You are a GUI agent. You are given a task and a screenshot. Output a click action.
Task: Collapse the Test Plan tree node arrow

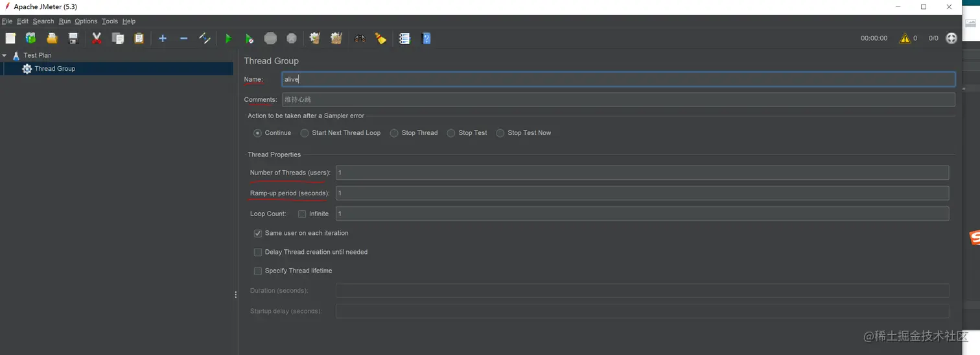pyautogui.click(x=5, y=55)
